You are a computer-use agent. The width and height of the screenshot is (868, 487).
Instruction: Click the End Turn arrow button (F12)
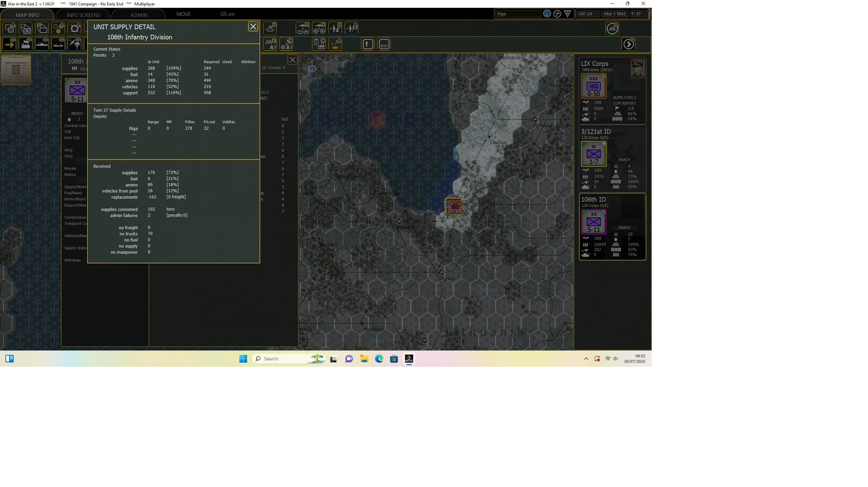coord(629,44)
